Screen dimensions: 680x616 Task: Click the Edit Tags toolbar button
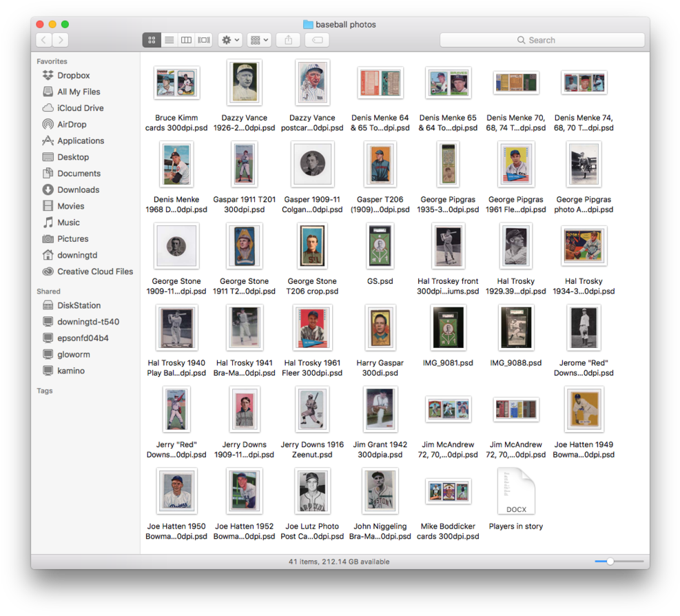pyautogui.click(x=317, y=41)
